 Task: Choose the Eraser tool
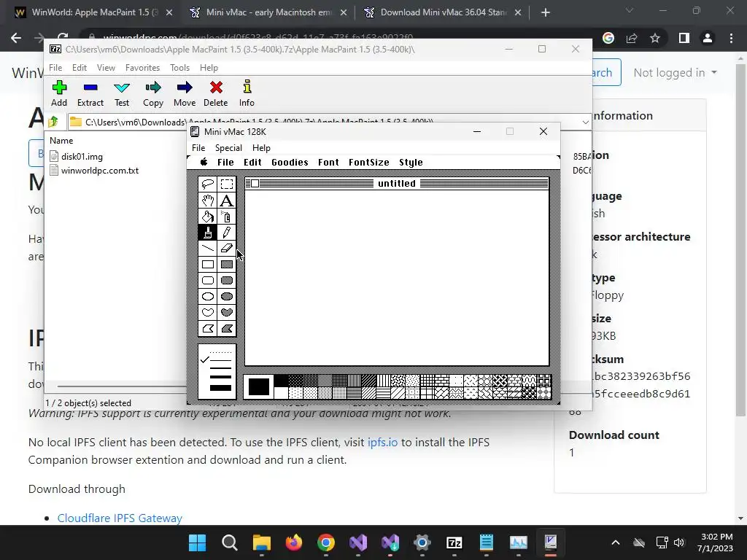click(227, 248)
